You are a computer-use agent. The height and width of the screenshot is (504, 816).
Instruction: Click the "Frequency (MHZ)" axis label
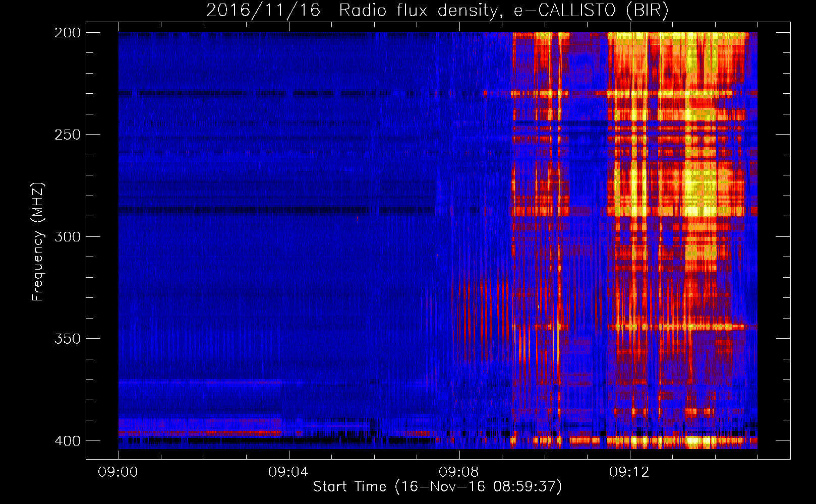pyautogui.click(x=38, y=242)
